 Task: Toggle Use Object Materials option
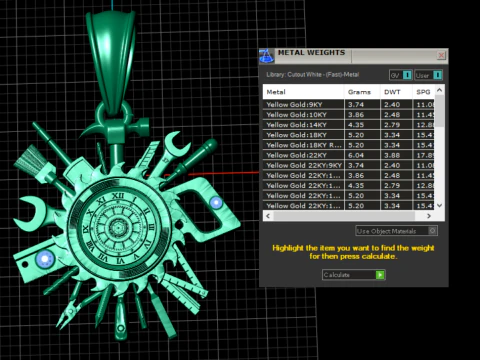click(x=396, y=231)
